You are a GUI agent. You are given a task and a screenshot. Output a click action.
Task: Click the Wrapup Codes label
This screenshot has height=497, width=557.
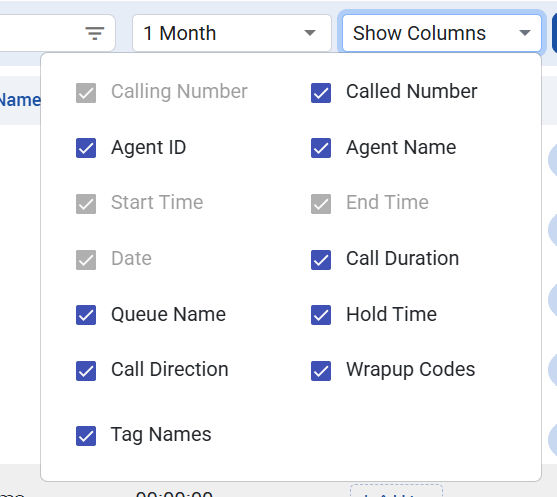[x=411, y=370]
